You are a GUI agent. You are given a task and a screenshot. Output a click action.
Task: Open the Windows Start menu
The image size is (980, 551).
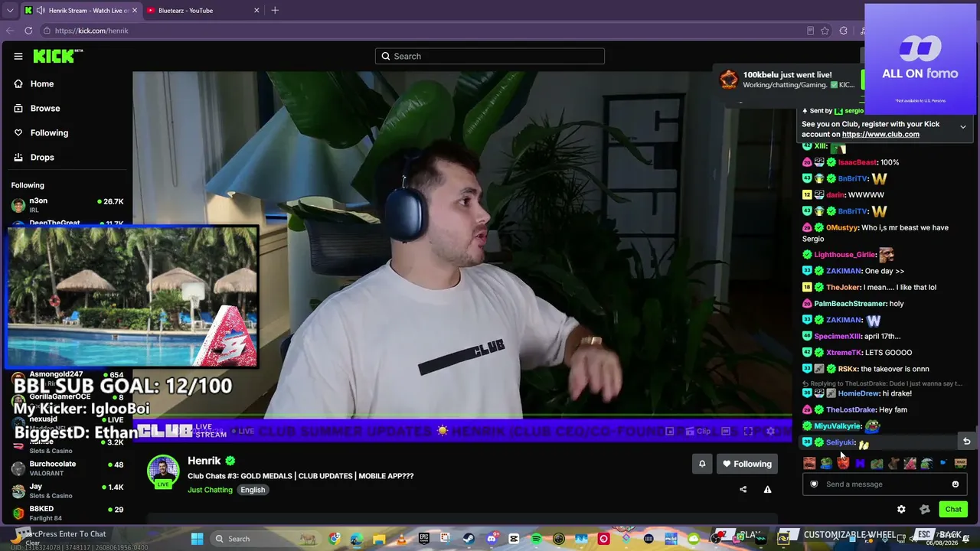tap(197, 539)
